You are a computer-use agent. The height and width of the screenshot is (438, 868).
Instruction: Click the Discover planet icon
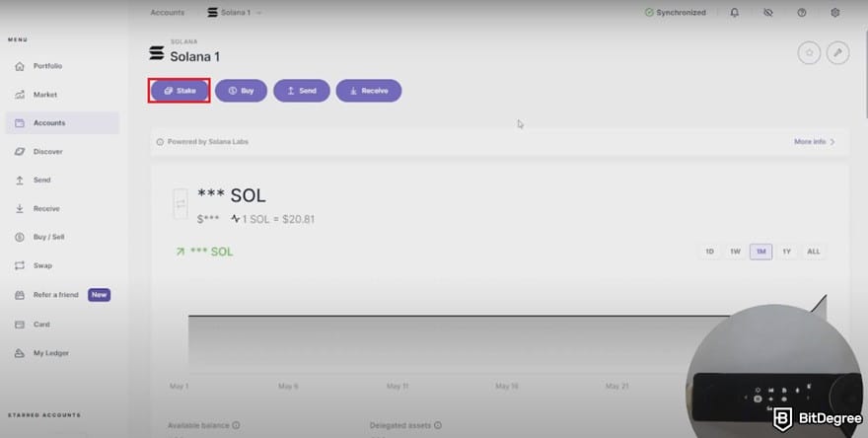[x=20, y=152]
